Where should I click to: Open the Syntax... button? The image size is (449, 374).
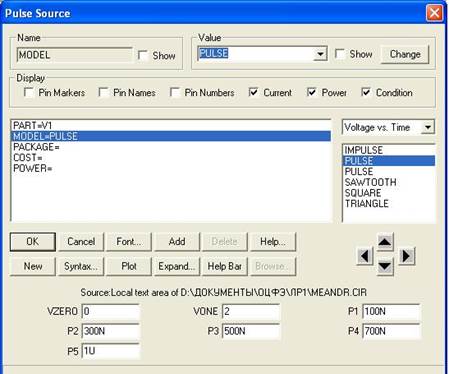[x=81, y=266]
